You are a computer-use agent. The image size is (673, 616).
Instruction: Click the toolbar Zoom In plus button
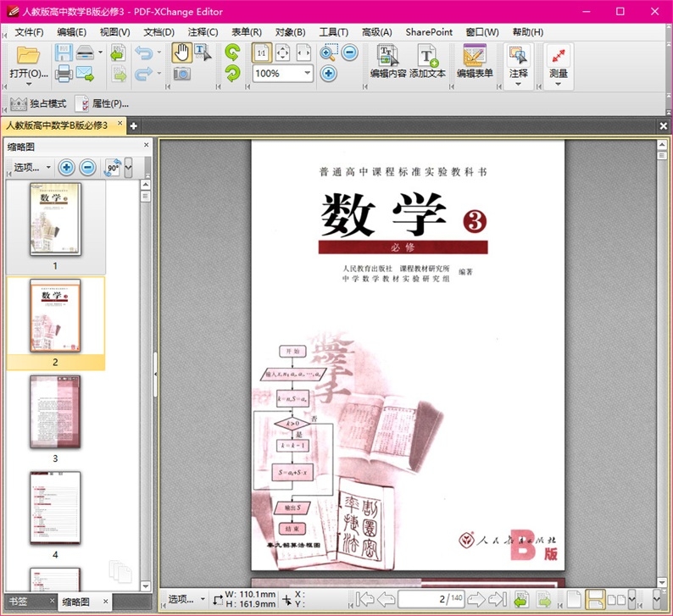[329, 74]
